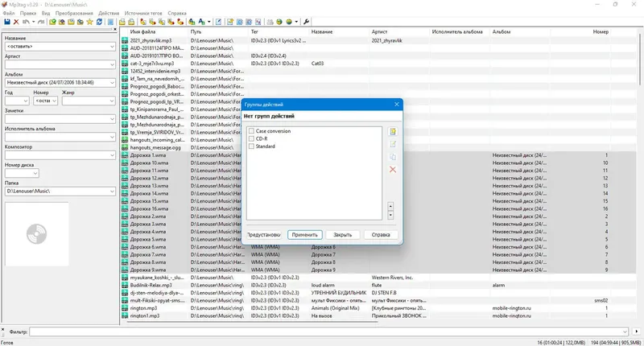The width and height of the screenshot is (644, 346).
Task: Click the file list horizontal scrollbar
Action: point(253,322)
